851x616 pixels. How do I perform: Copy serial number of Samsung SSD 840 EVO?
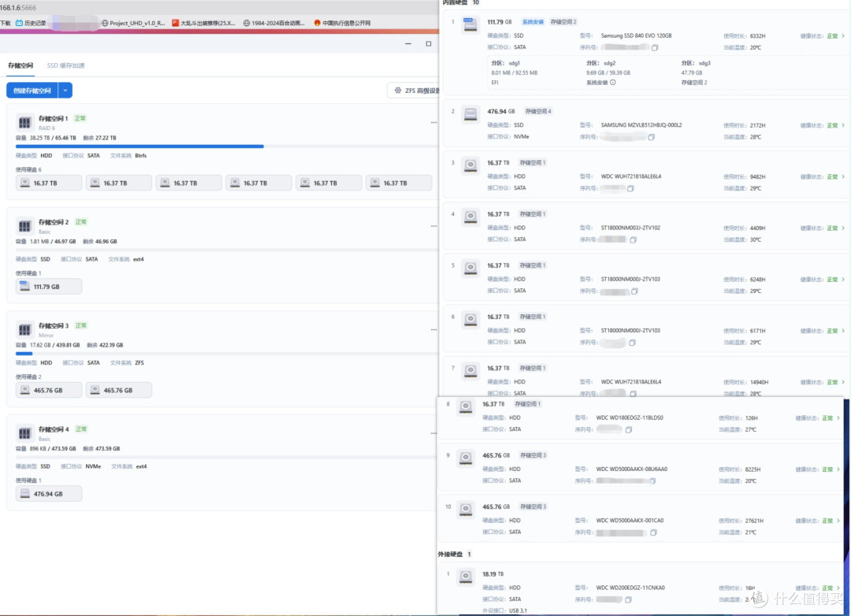coord(655,48)
